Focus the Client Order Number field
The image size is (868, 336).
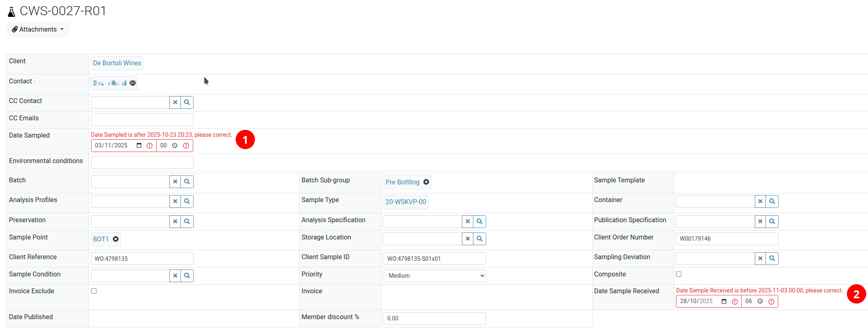[727, 239]
